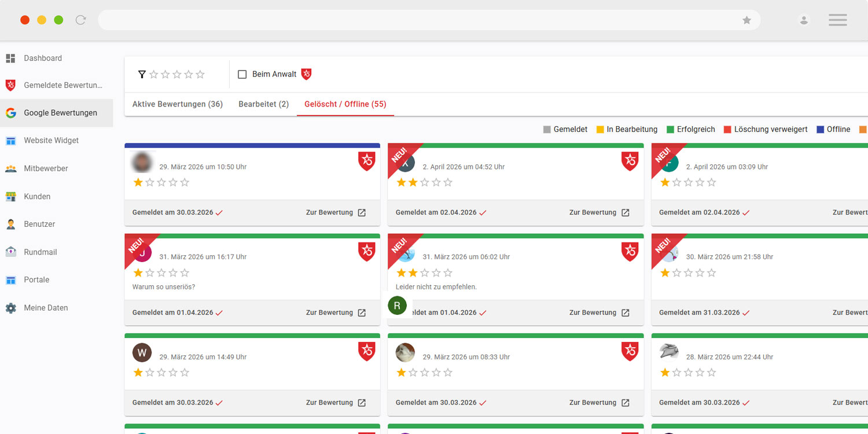Open Gemeldete Bewertungen shield icon in sidebar
The width and height of the screenshot is (868, 434).
10,86
